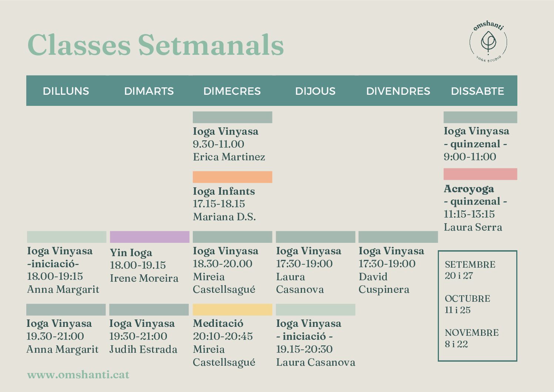Viewport: 554px width, 392px height.
Task: Select Yin Ioga class with Irene Moreira
Action: coord(144,265)
